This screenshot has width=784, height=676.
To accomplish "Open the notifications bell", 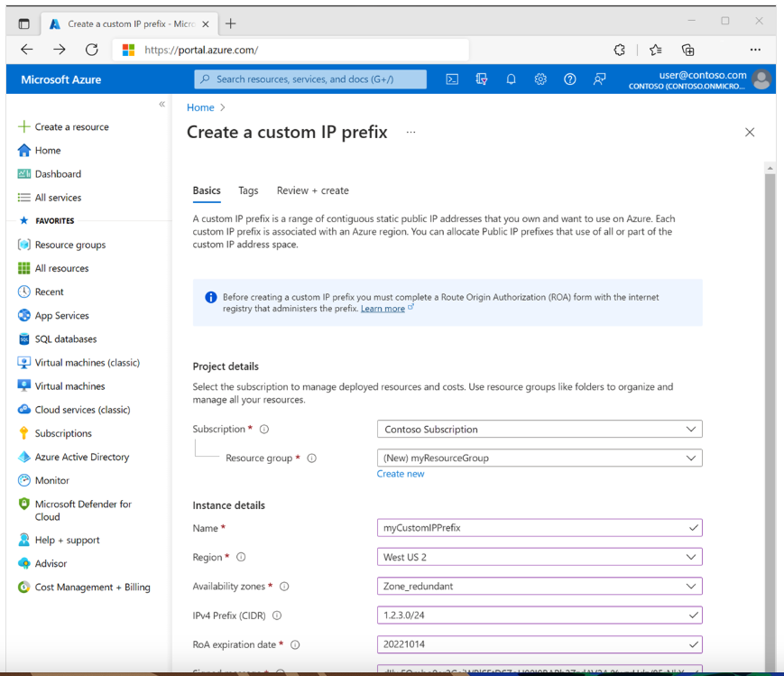I will click(511, 79).
